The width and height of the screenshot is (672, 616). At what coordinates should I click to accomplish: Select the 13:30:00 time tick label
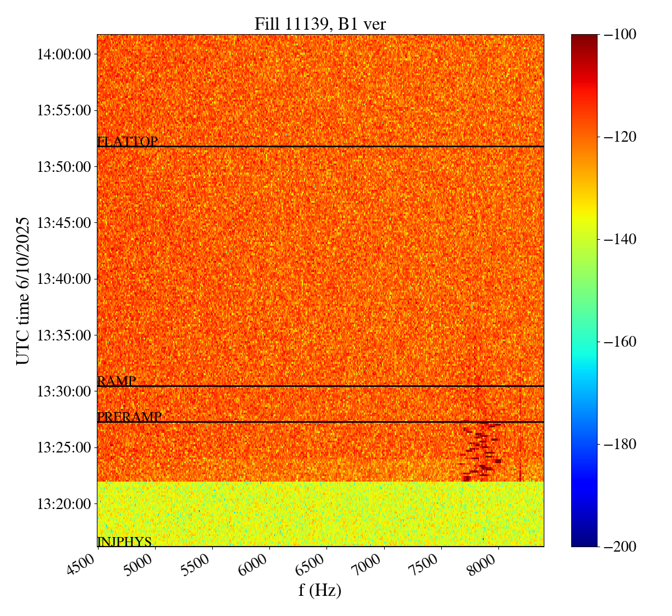[63, 391]
